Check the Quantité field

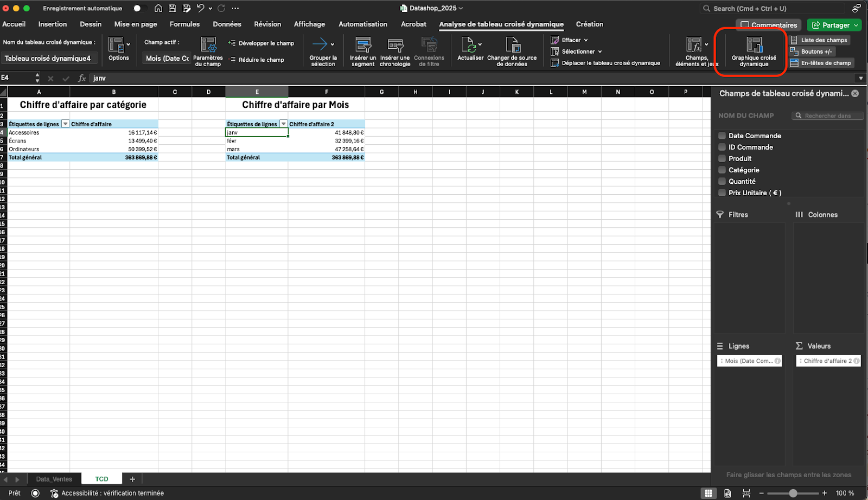722,181
